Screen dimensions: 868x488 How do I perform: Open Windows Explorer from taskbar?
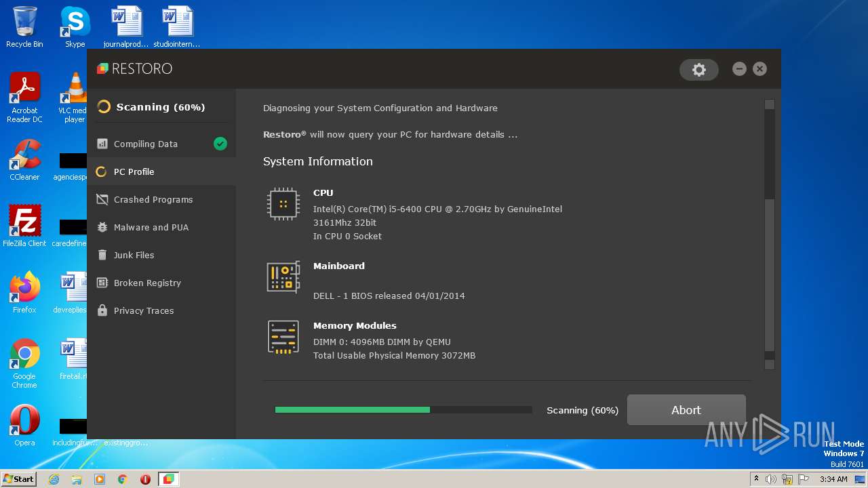(77, 479)
